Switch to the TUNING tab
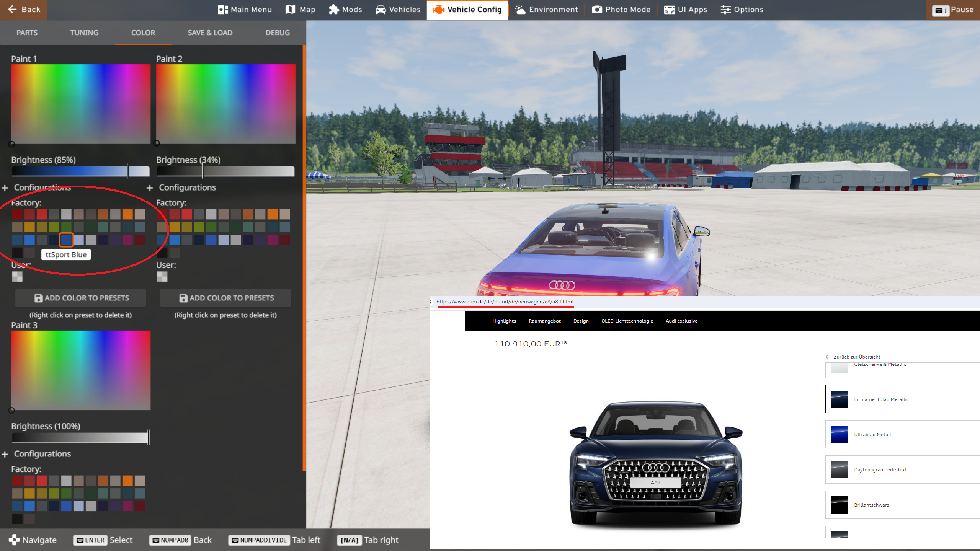The image size is (980, 551). [84, 33]
